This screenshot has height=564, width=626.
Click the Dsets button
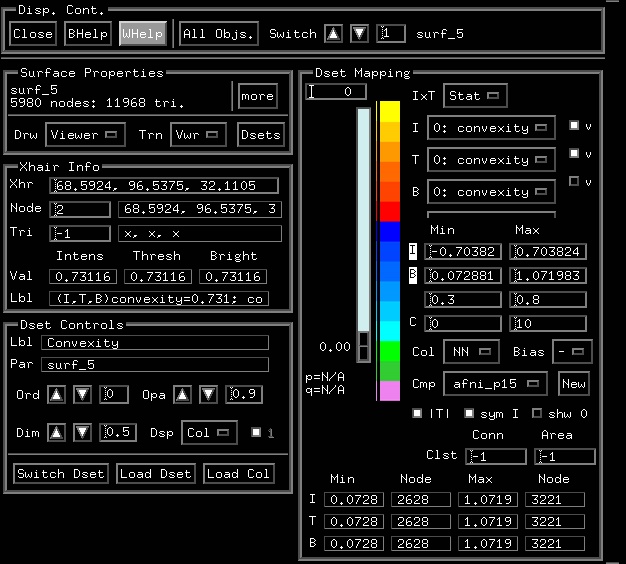tap(261, 135)
